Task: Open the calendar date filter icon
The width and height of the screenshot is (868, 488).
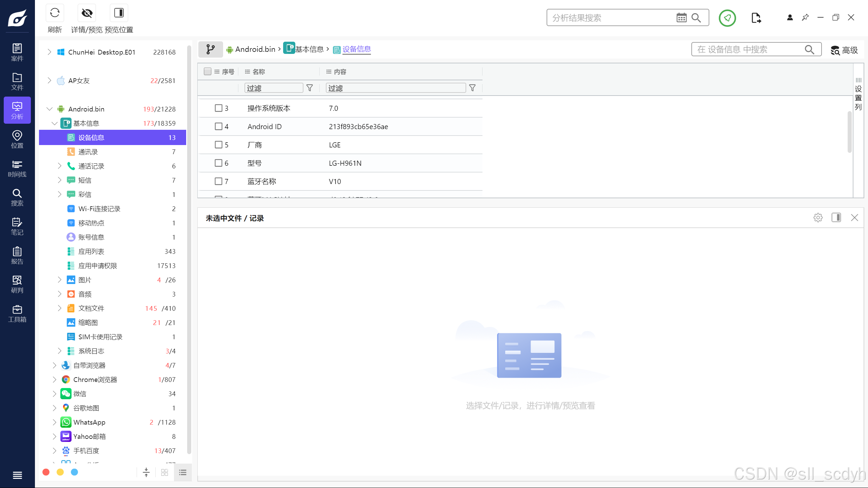Action: click(681, 18)
